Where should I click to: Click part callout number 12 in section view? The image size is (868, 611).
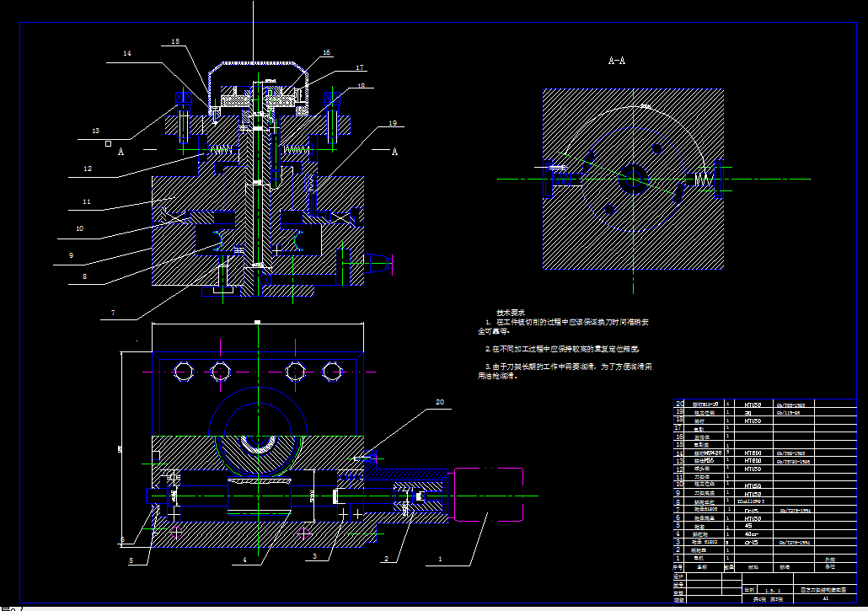(88, 169)
